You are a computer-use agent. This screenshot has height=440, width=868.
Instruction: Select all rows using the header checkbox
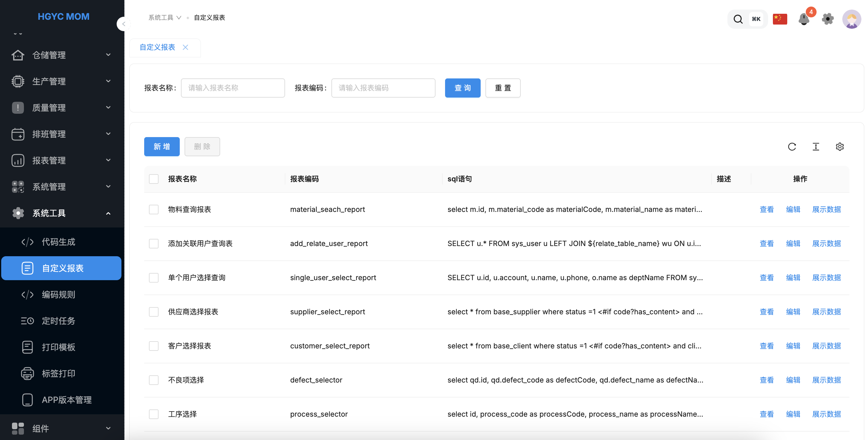[154, 179]
